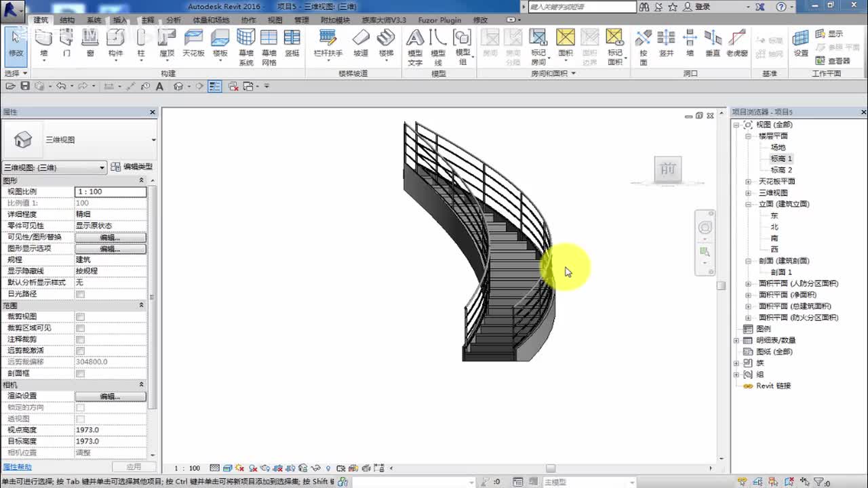
Task: Open the Fuzor Plugin ribbon tab
Action: pyautogui.click(x=439, y=20)
